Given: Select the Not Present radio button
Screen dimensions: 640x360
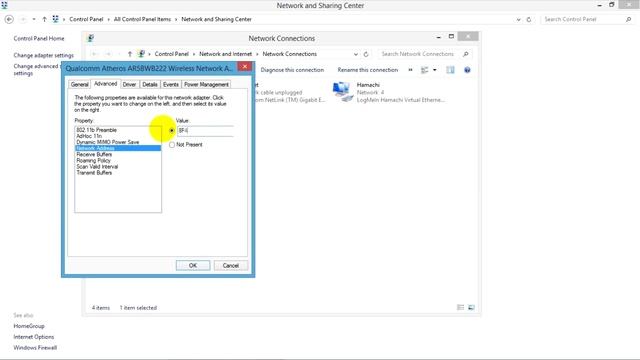Looking at the screenshot, I should click(x=172, y=144).
